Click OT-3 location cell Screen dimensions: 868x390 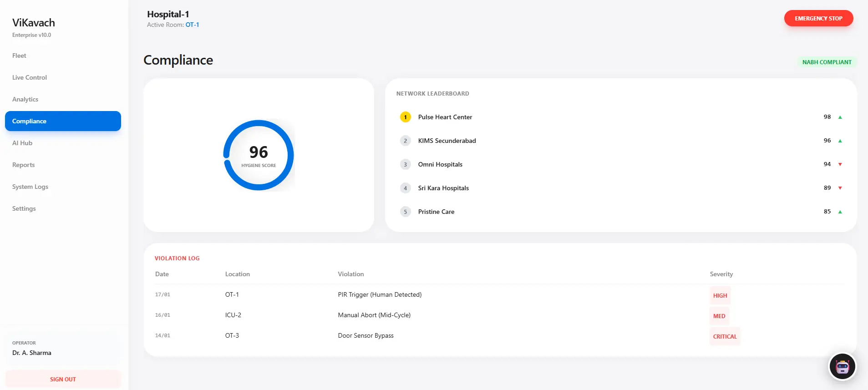tap(232, 335)
